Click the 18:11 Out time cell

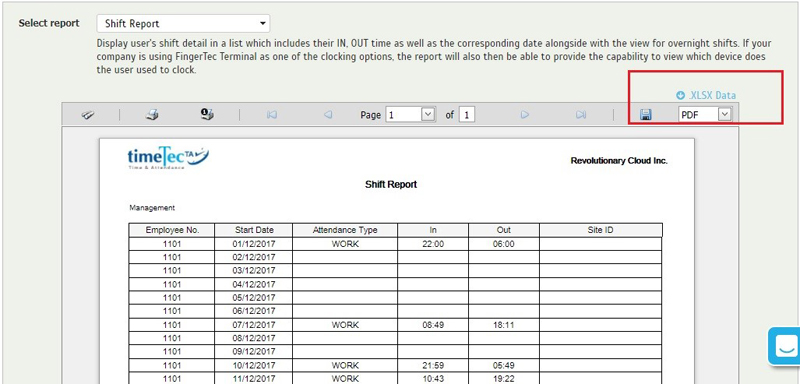504,325
